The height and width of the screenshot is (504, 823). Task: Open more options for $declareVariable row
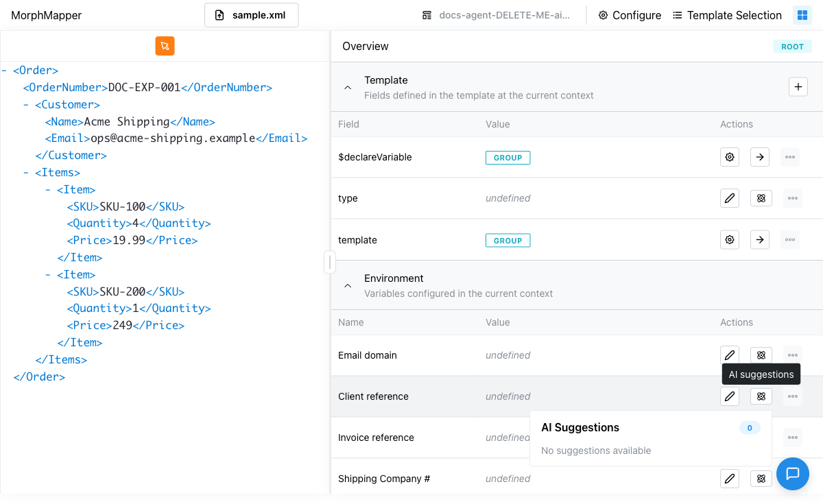790,157
